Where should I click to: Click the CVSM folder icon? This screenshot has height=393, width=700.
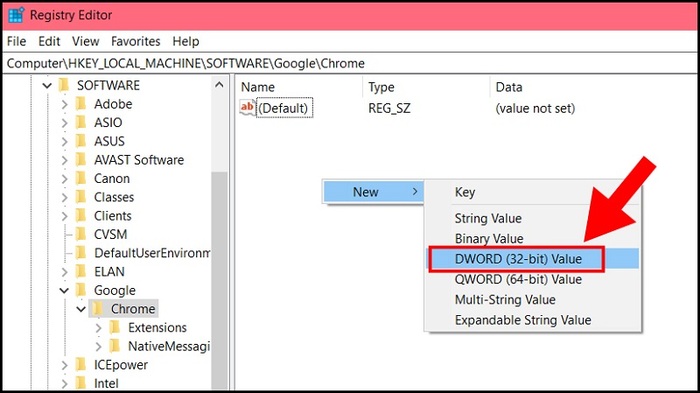click(x=81, y=234)
